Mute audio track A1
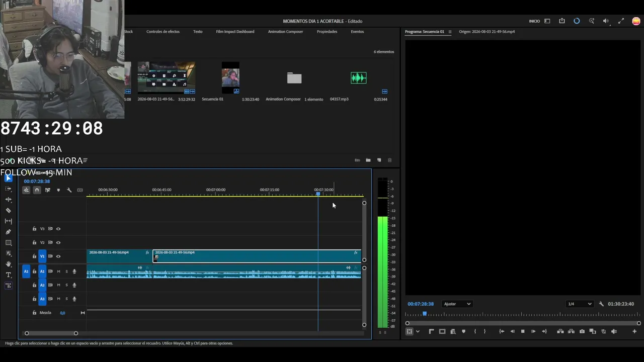The image size is (644, 362). point(58,271)
